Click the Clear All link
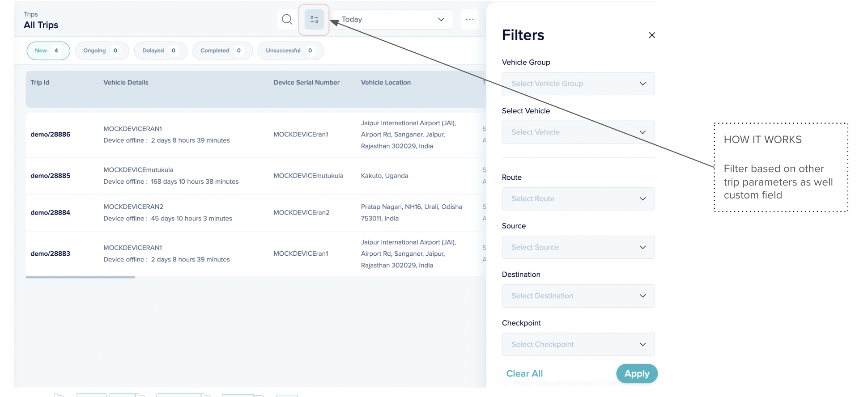Image resolution: width=868 pixels, height=397 pixels. click(524, 374)
